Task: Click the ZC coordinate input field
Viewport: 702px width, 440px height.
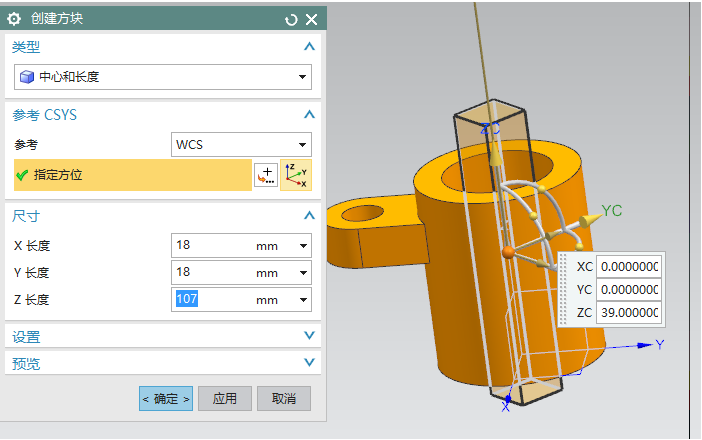Action: click(x=629, y=313)
